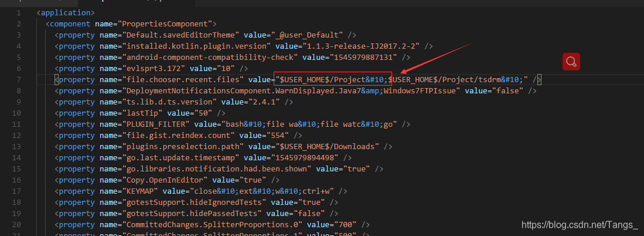644x236 pixels.
Task: Click the <application> tag on line 1
Action: click(65, 13)
